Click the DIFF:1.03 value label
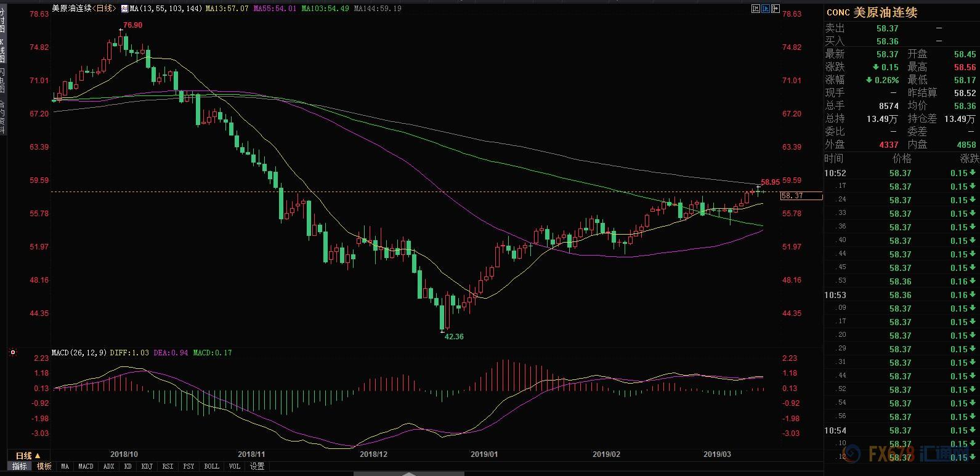 pyautogui.click(x=129, y=353)
